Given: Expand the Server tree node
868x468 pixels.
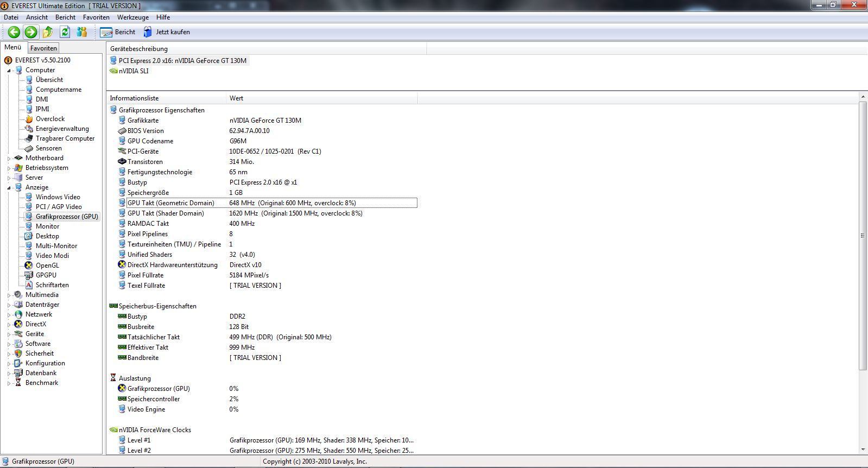Looking at the screenshot, I should 9,178.
